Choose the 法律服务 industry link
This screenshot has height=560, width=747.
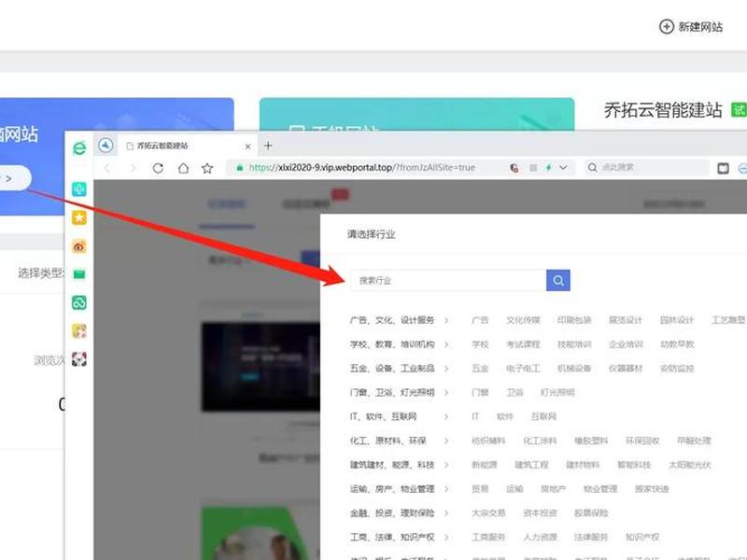coord(591,538)
